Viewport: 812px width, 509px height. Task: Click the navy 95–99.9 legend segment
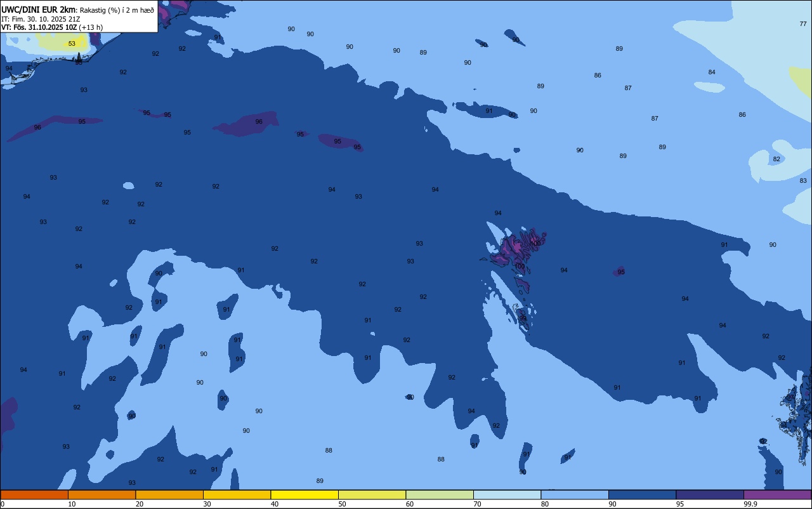point(710,494)
